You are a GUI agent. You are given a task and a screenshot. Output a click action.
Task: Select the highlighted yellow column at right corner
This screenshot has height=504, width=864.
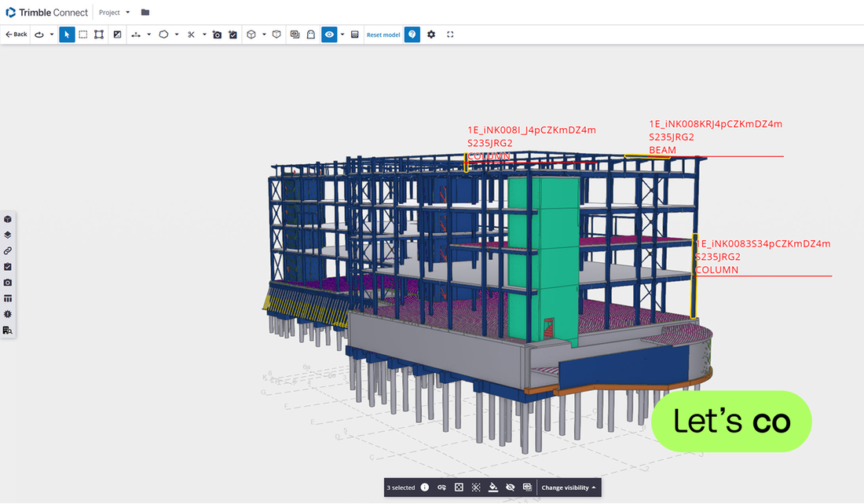(694, 276)
